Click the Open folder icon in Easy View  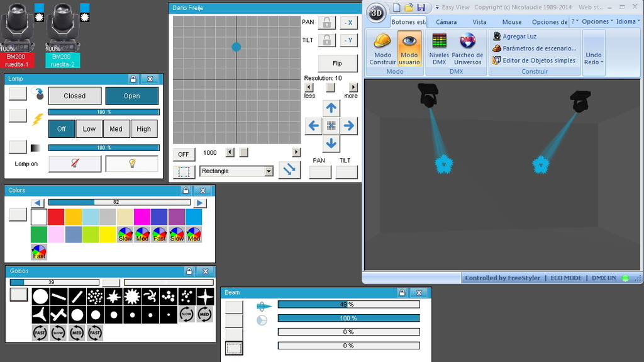click(x=409, y=8)
